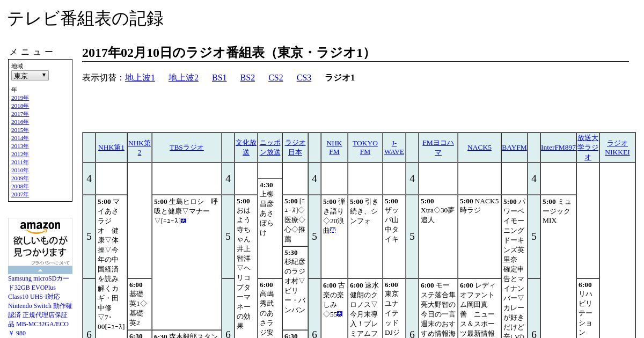Screen dimensions: 644x338
Task: Open the 2011年 year link
Action: 20,162
